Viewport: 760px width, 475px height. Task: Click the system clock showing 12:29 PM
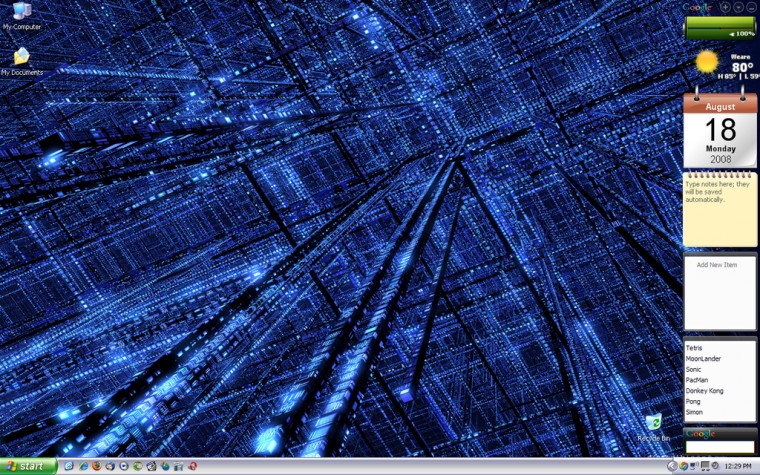(738, 466)
